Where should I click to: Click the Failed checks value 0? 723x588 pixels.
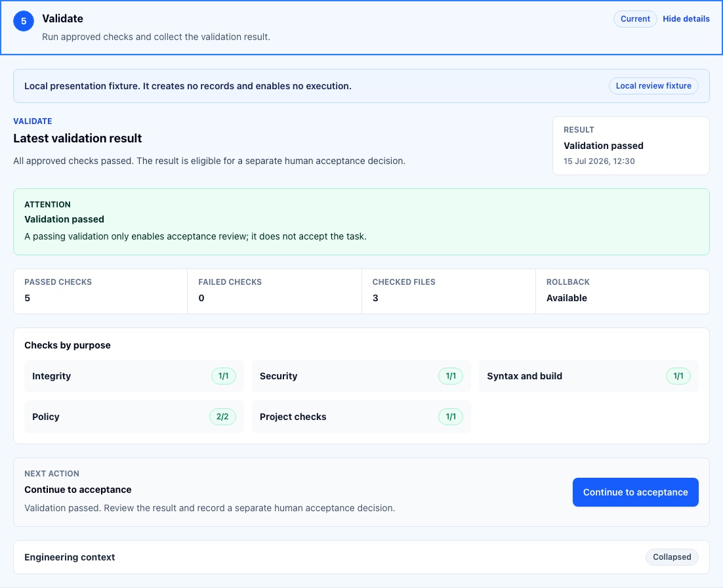(201, 299)
